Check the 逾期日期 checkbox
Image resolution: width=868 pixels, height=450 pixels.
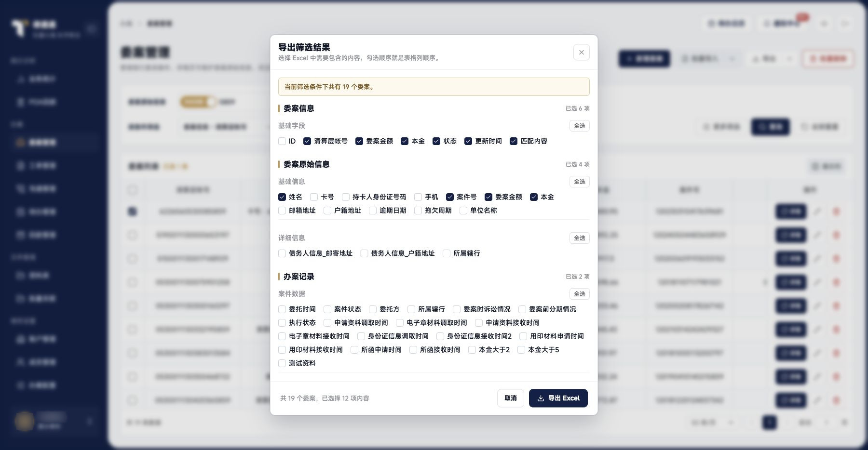click(373, 211)
